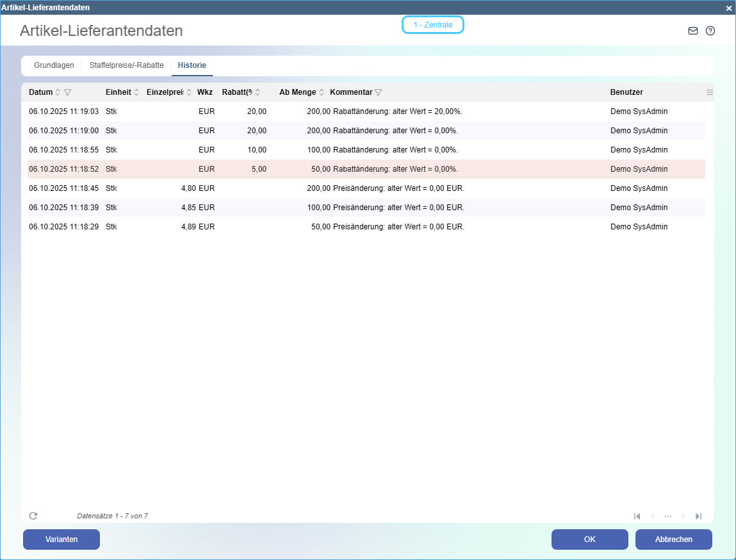The height and width of the screenshot is (560, 736).
Task: Open the help question mark icon
Action: pyautogui.click(x=710, y=31)
